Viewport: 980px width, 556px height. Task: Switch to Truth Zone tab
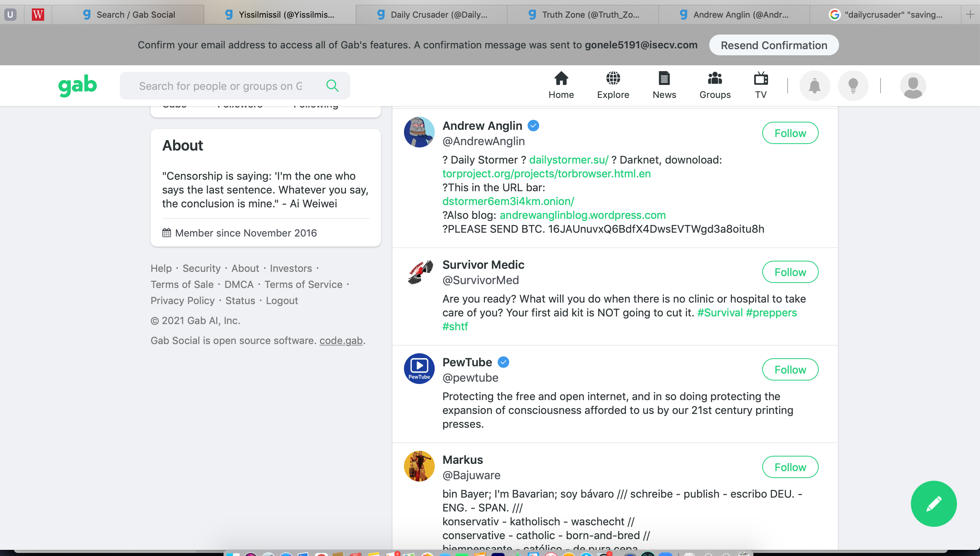tap(583, 15)
